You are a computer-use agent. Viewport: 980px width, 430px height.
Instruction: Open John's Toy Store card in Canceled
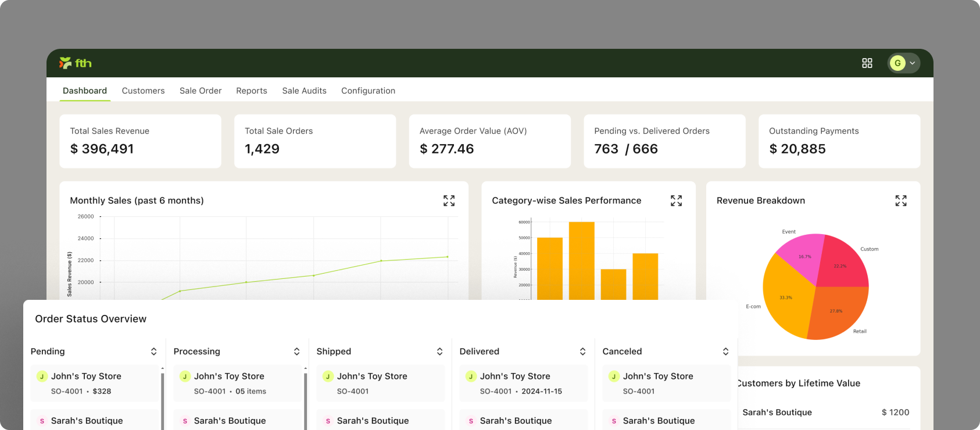[666, 384]
